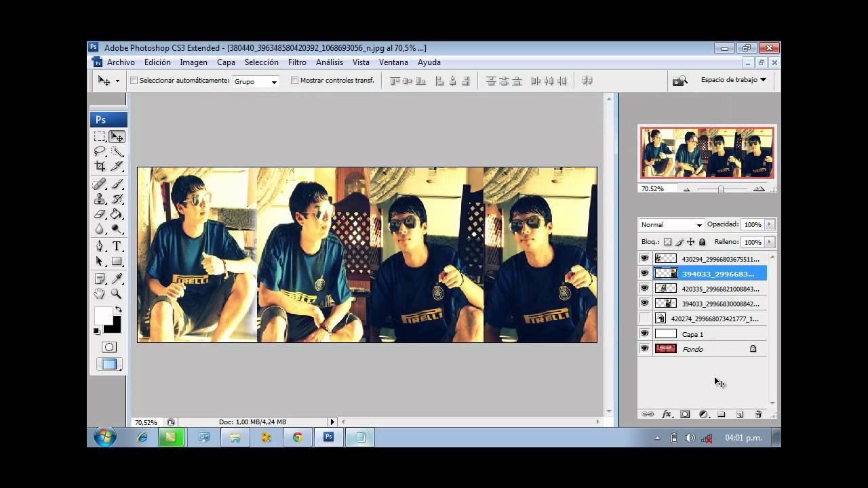Select the Paint Bucket tool
This screenshot has width=868, height=488.
(117, 214)
